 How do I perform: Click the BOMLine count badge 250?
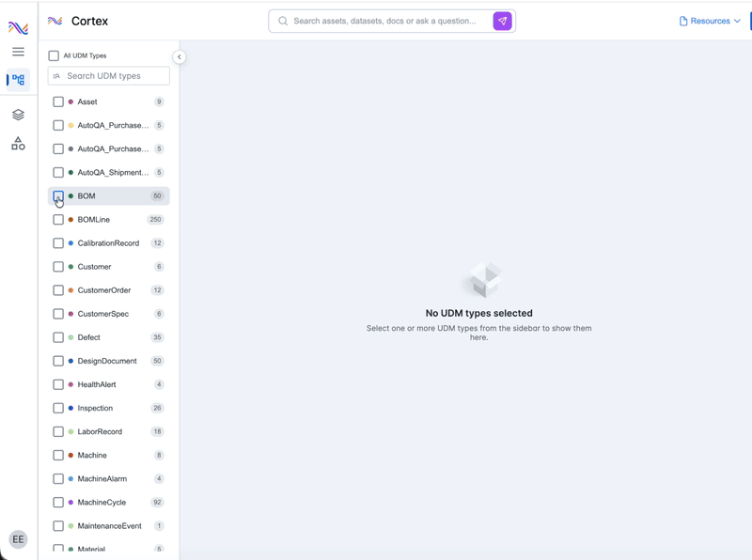[x=155, y=220]
